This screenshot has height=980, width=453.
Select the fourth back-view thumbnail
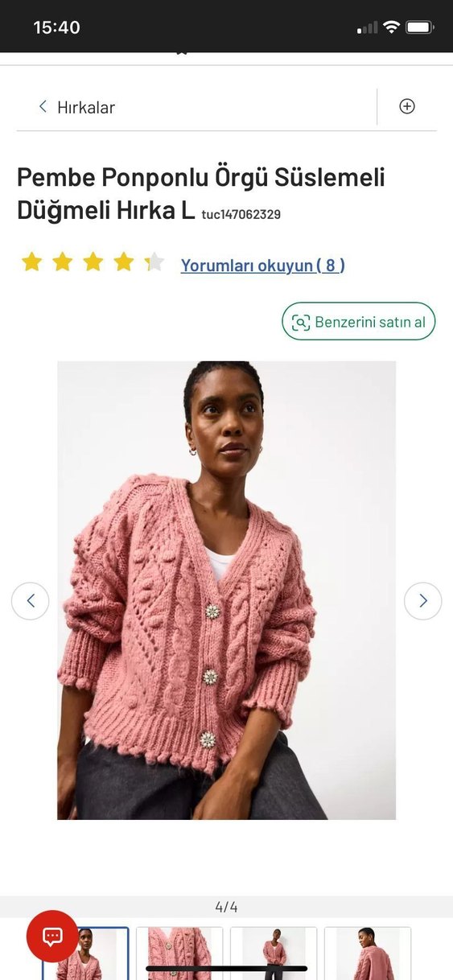(368, 953)
